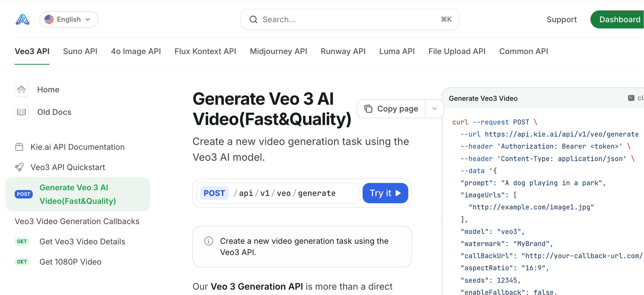Open the English language dropdown

pyautogui.click(x=69, y=19)
